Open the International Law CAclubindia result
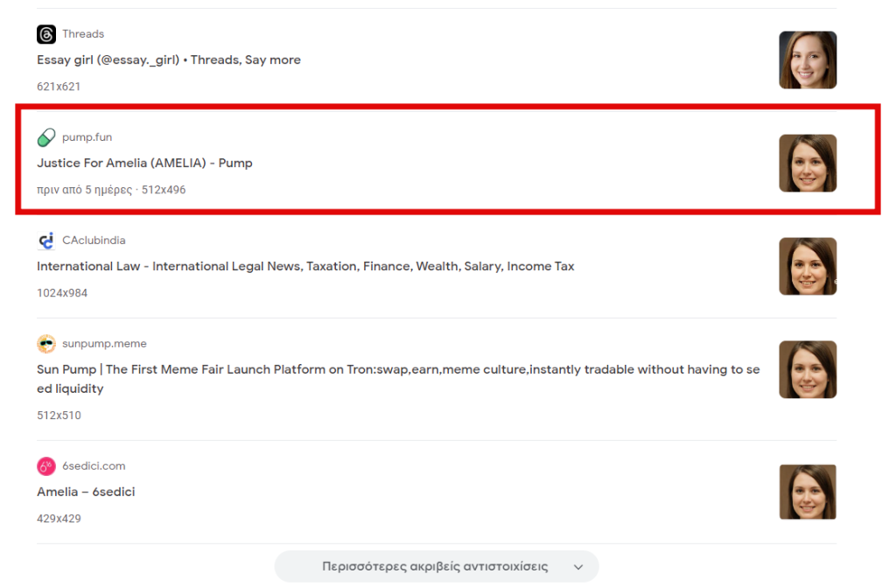The image size is (896, 588). 305,266
